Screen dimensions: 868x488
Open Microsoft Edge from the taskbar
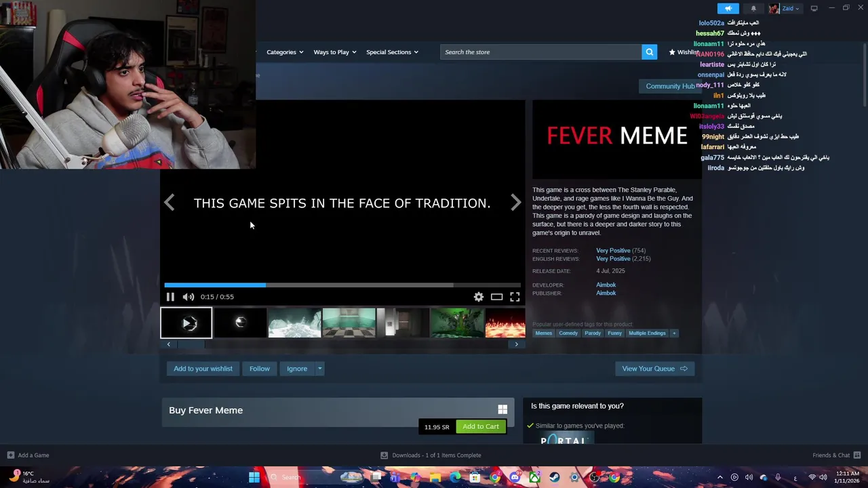pyautogui.click(x=455, y=477)
